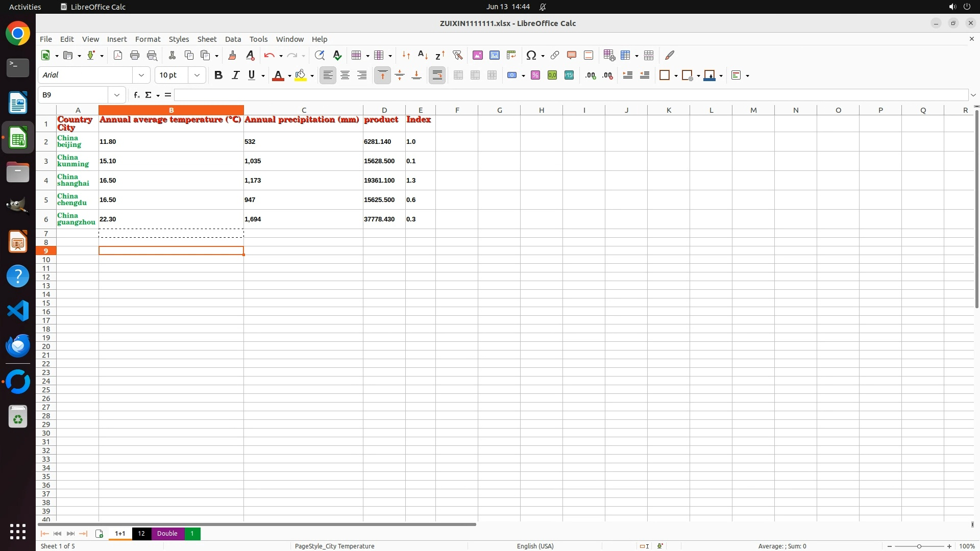Image resolution: width=980 pixels, height=551 pixels.
Task: Click the Print toolbar icon
Action: point(135,55)
